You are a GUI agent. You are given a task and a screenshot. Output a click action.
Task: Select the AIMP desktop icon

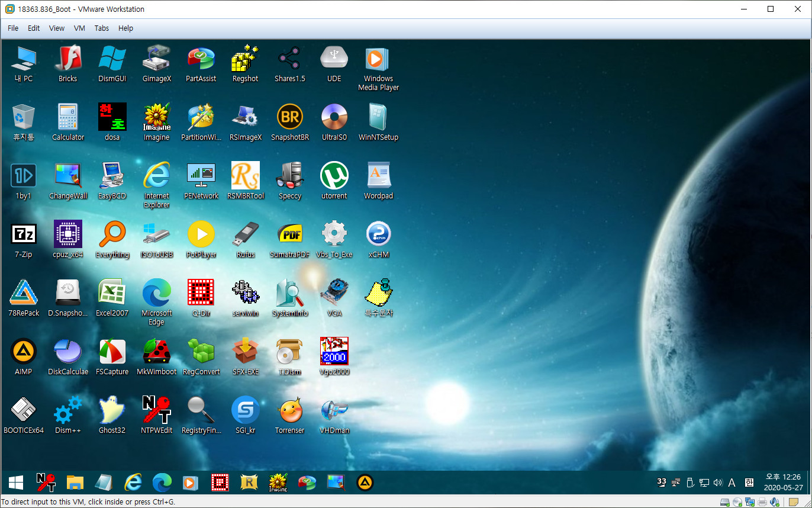point(24,357)
